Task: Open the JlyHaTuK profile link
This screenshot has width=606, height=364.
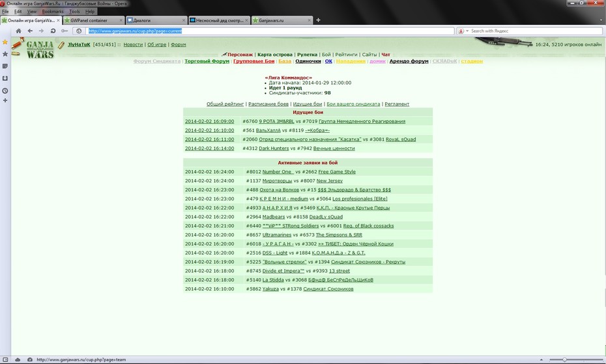Action: (x=79, y=44)
